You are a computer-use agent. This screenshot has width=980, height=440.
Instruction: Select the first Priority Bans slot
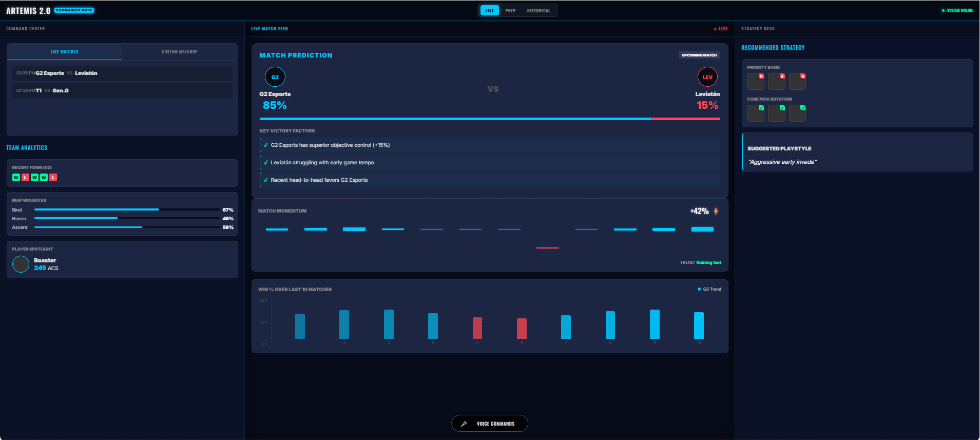[x=756, y=81]
